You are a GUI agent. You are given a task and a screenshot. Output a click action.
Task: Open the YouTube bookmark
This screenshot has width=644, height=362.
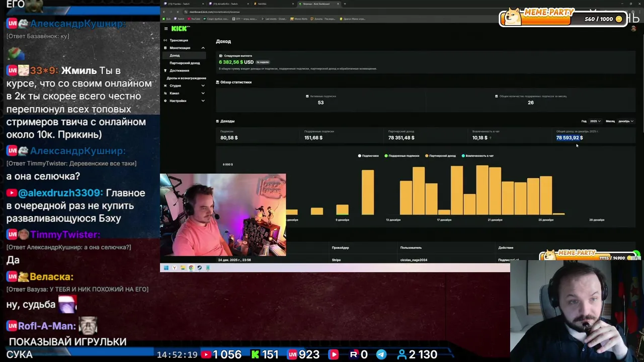[195, 19]
